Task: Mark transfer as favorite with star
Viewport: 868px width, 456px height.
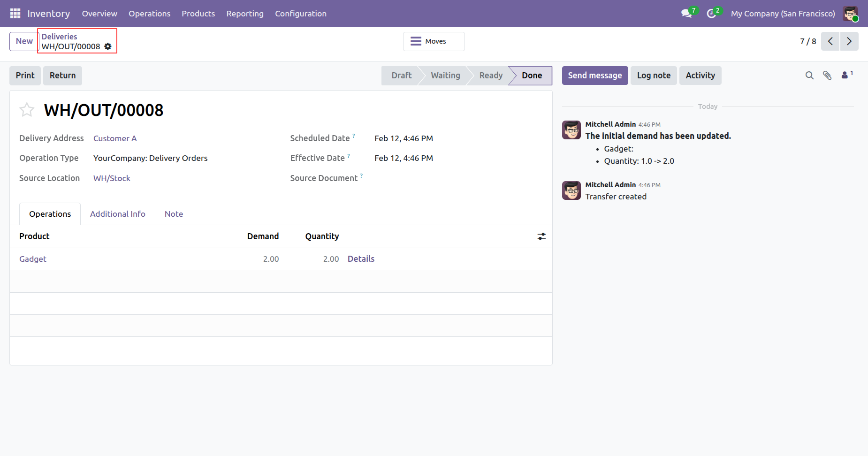Action: tap(27, 110)
